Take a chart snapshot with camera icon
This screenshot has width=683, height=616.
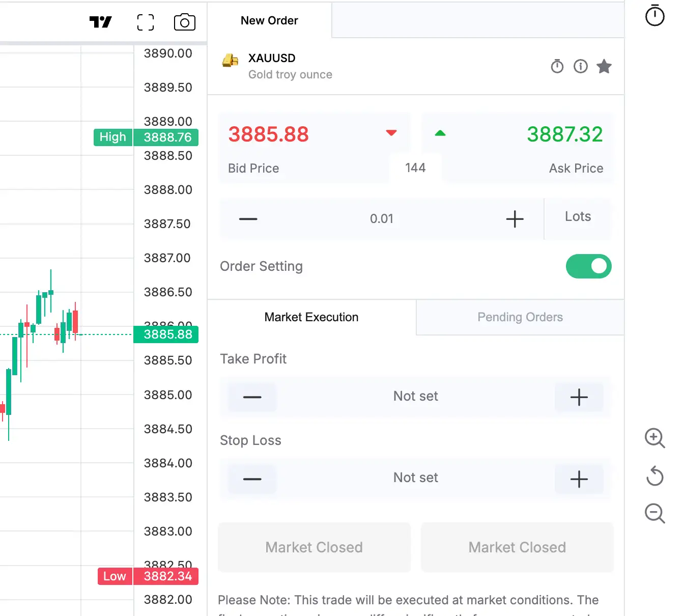[x=184, y=22]
